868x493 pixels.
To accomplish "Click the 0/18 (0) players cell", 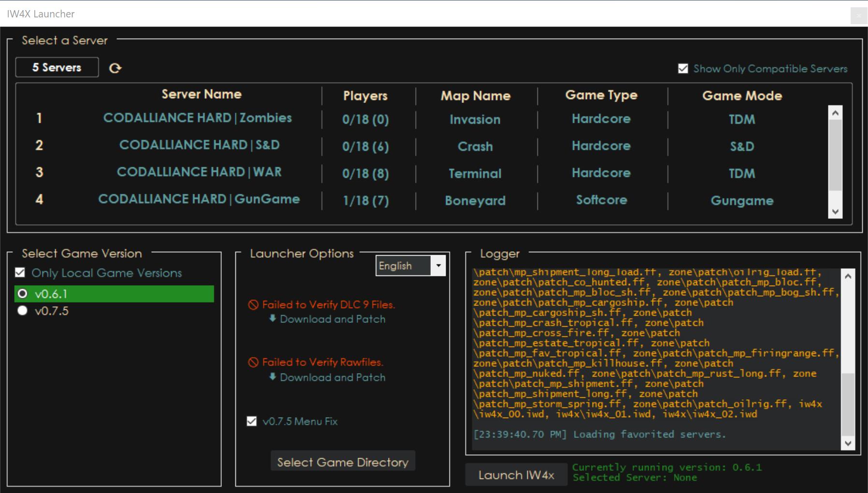I will (365, 119).
